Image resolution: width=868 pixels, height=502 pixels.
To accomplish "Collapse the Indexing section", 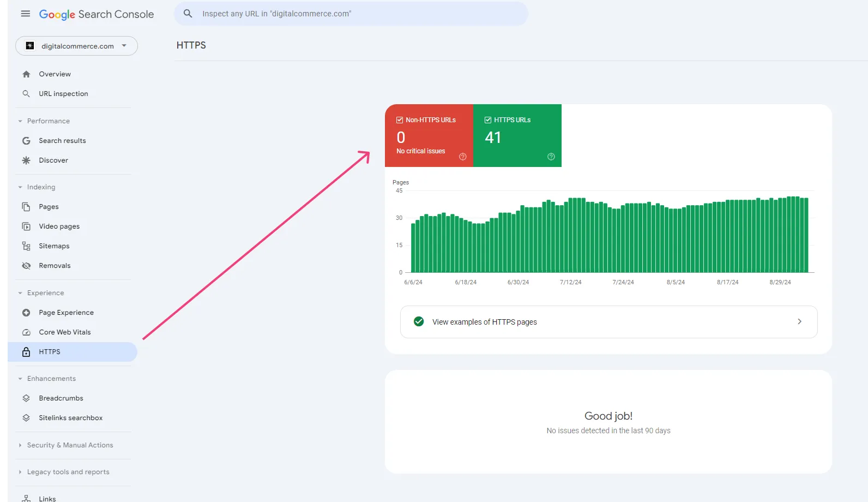I will point(20,187).
